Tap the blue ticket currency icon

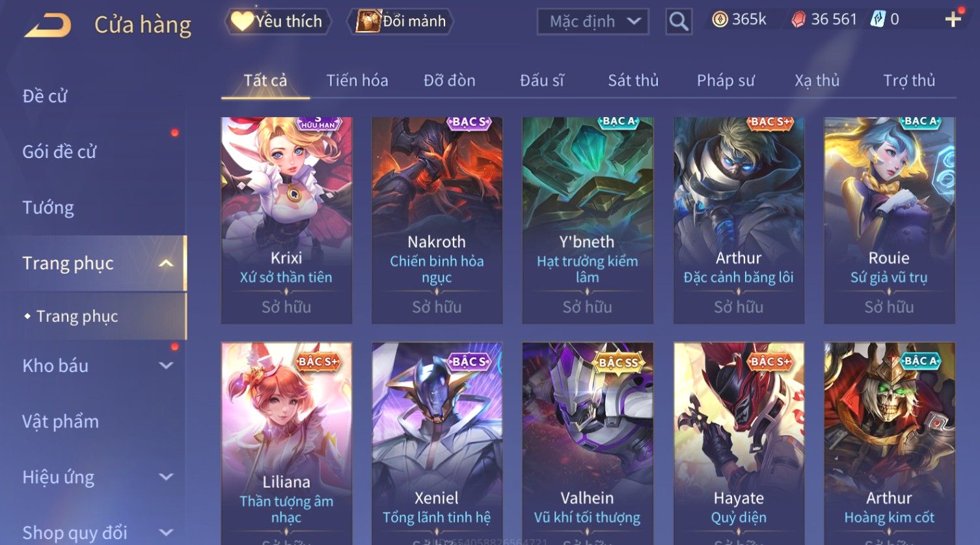click(x=878, y=20)
